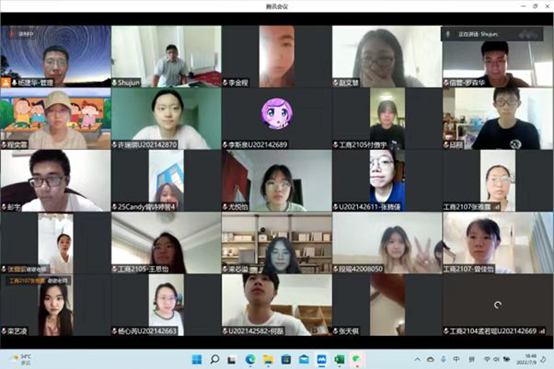
Task: Click the speaking indicator showing Shujun
Action: click(x=492, y=34)
